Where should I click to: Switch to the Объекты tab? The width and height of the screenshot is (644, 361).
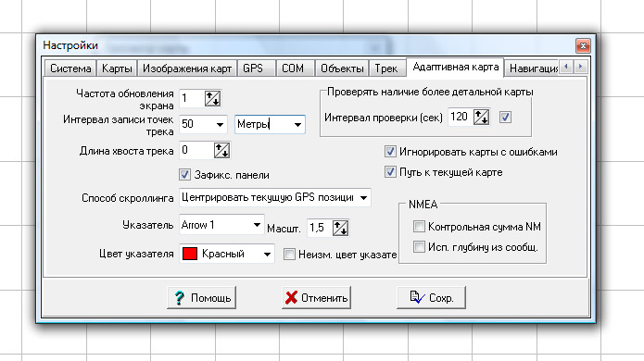342,68
